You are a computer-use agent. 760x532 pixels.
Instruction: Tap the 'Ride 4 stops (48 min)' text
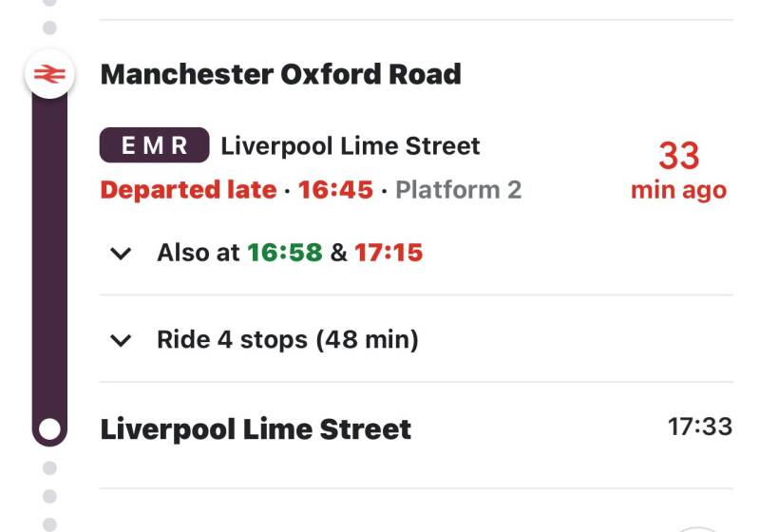pos(287,340)
